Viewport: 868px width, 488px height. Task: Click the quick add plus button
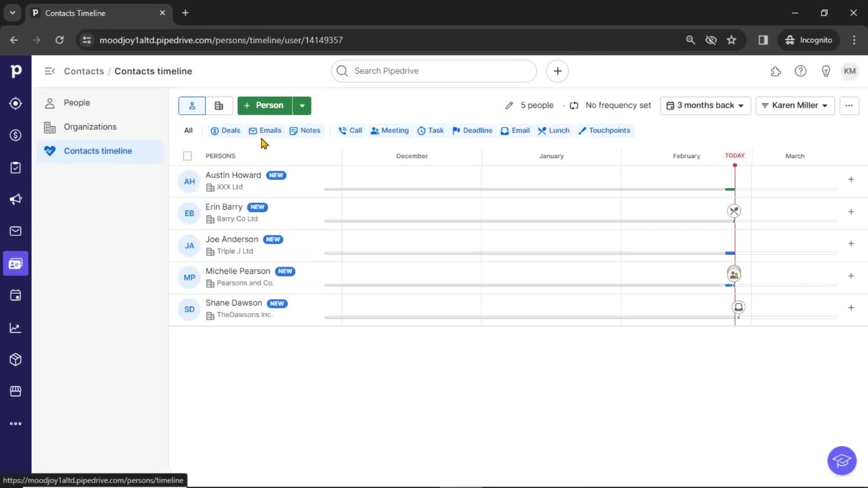[557, 71]
